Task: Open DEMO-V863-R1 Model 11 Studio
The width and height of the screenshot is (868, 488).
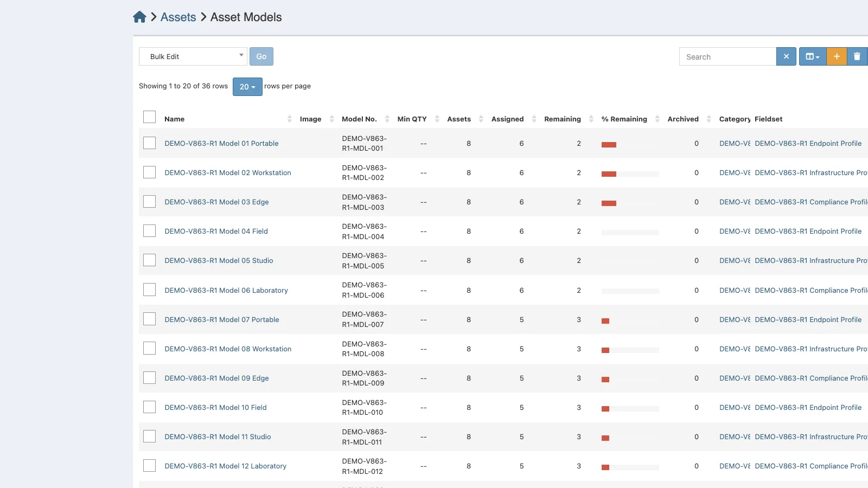Action: pos(218,436)
